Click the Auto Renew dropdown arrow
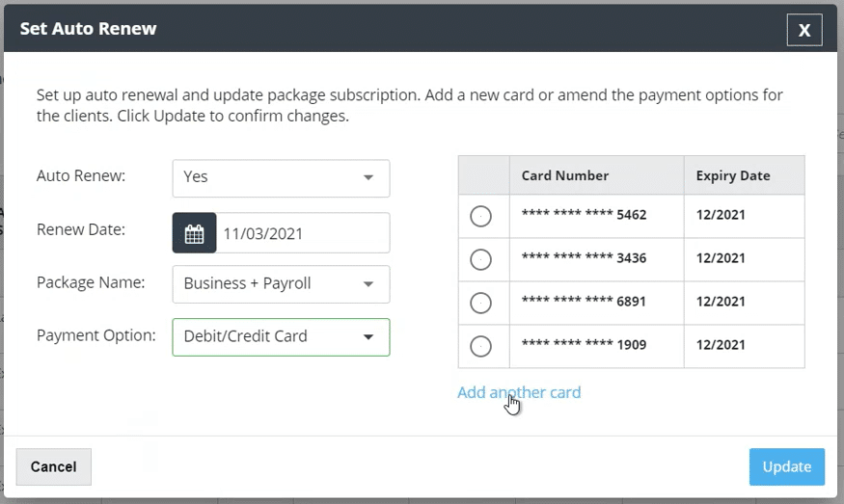 [x=368, y=178]
